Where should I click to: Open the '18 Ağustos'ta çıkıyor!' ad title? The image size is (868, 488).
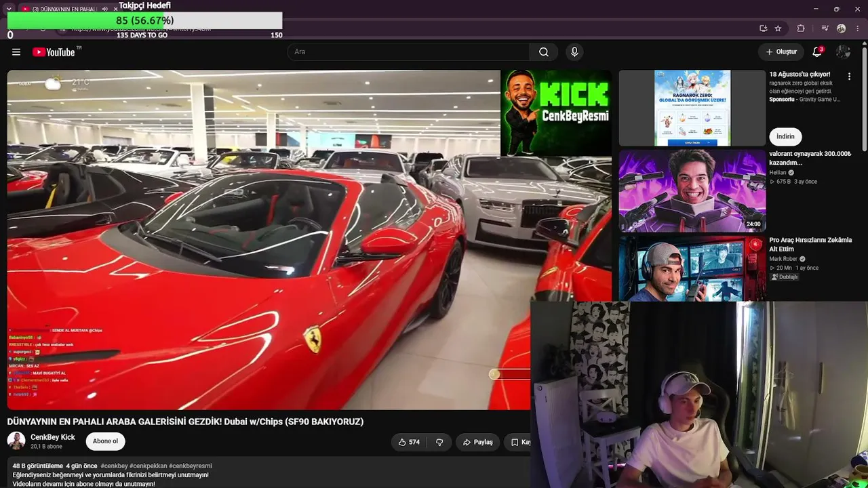[x=800, y=75]
